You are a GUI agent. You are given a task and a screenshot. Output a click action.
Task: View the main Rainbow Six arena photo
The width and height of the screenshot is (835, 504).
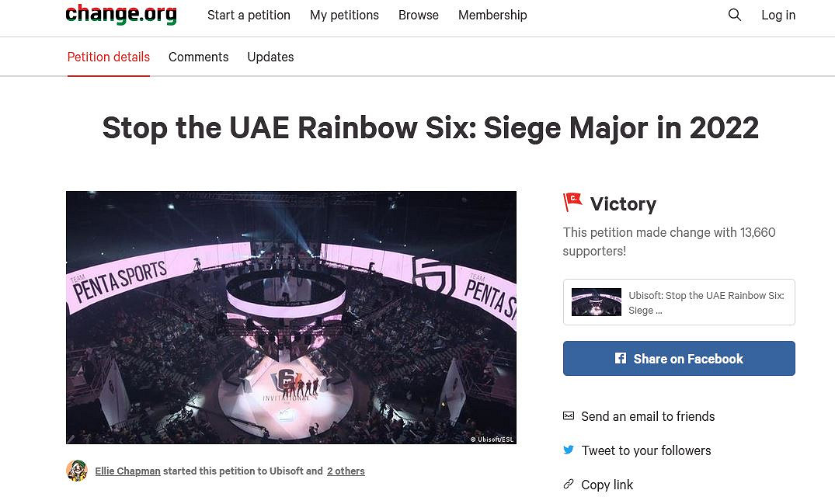pos(291,317)
